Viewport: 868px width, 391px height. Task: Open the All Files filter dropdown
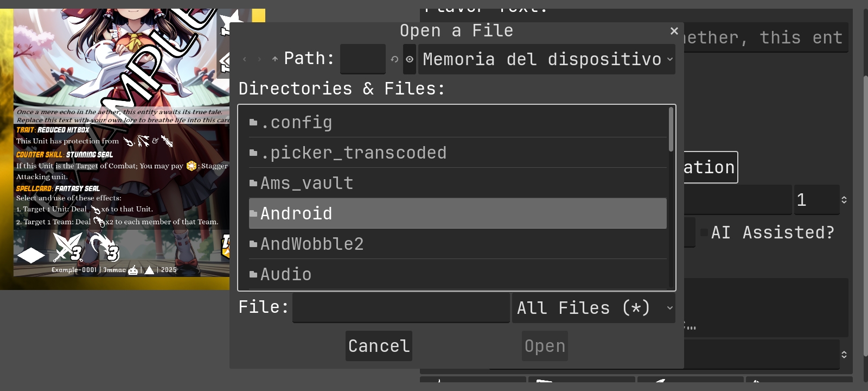[x=593, y=308]
